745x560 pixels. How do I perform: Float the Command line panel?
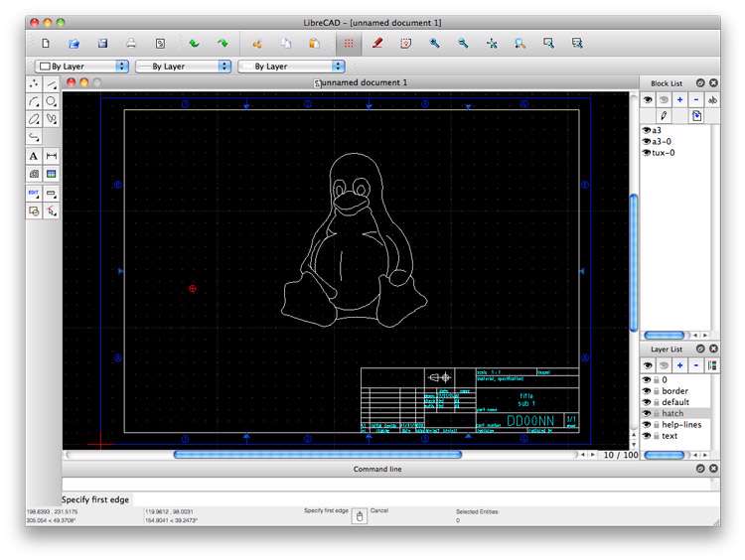(700, 469)
